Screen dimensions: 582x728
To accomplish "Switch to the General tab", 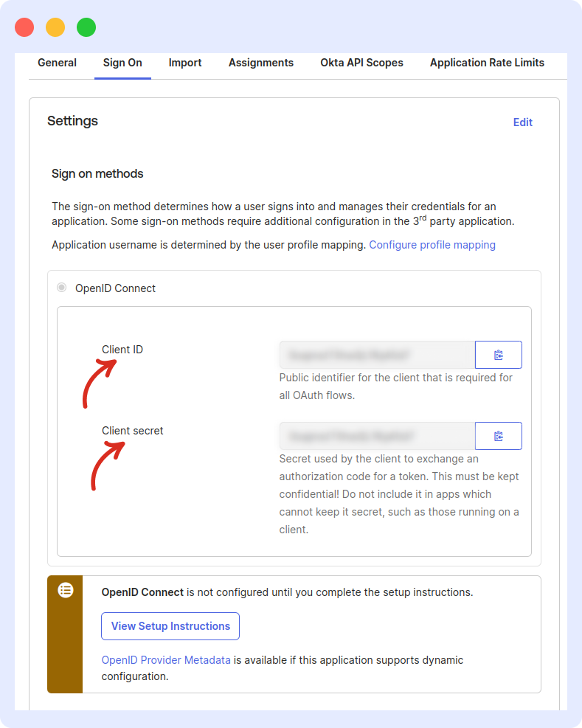I will click(x=57, y=63).
